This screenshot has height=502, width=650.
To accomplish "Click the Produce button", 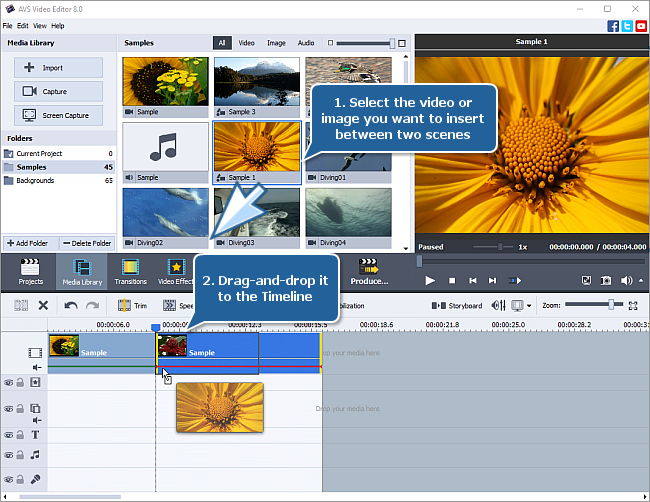I will click(369, 271).
